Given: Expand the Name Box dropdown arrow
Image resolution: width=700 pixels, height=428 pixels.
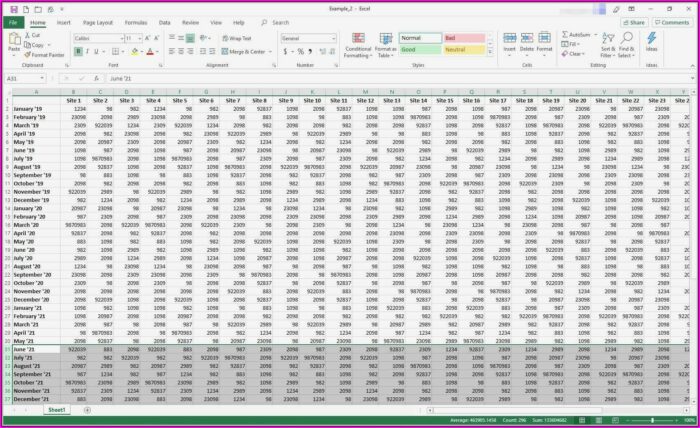Looking at the screenshot, I should pos(42,79).
